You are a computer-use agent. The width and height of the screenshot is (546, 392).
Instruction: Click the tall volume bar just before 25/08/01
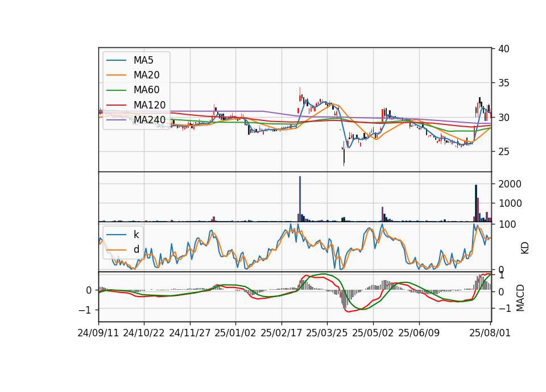[476, 203]
